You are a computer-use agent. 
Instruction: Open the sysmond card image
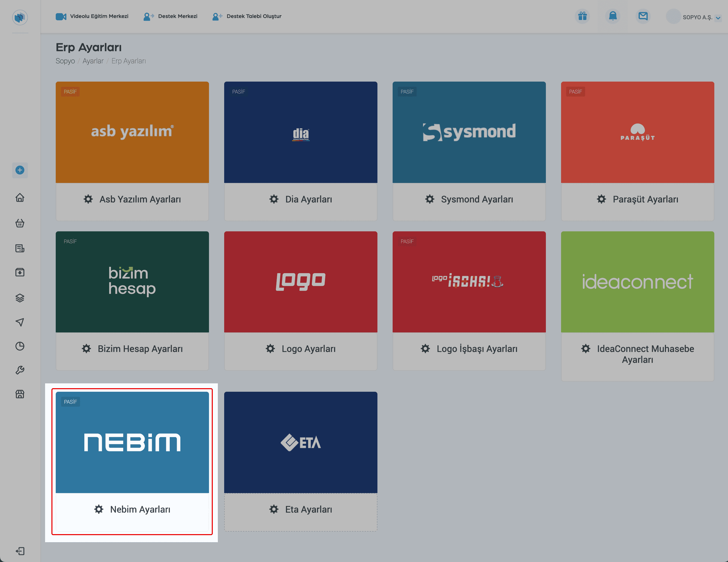coord(469,133)
